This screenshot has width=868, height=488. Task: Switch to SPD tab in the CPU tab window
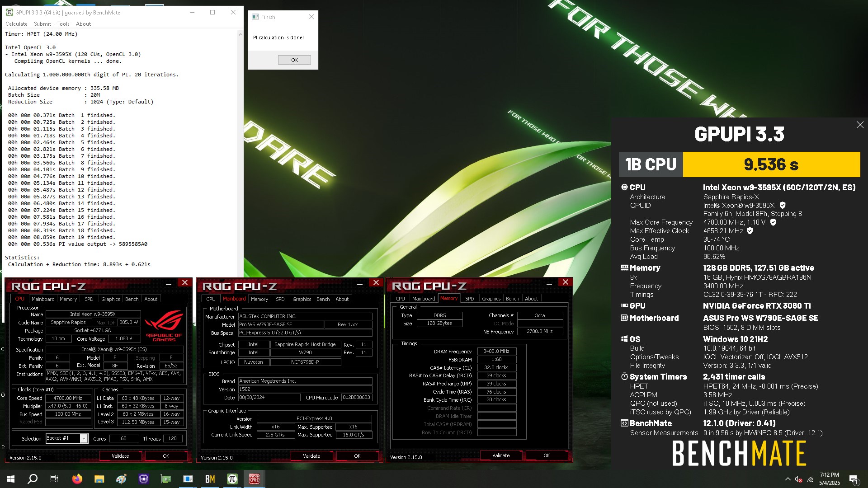(89, 299)
